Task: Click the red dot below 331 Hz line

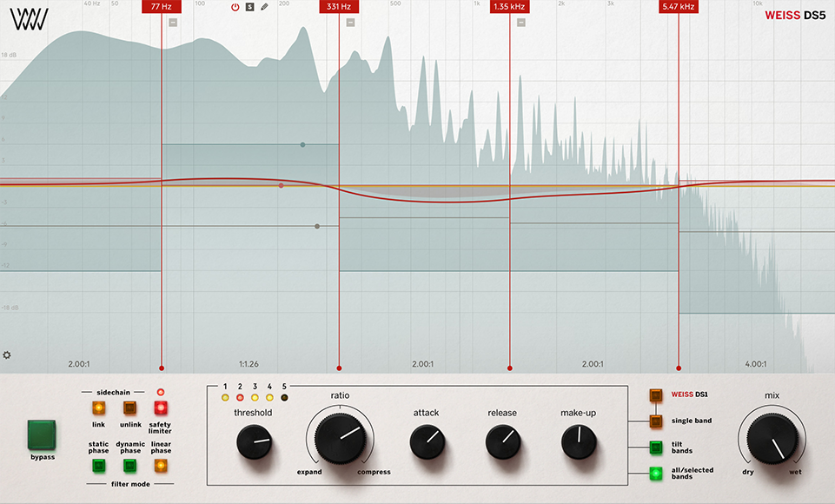Action: pos(339,368)
